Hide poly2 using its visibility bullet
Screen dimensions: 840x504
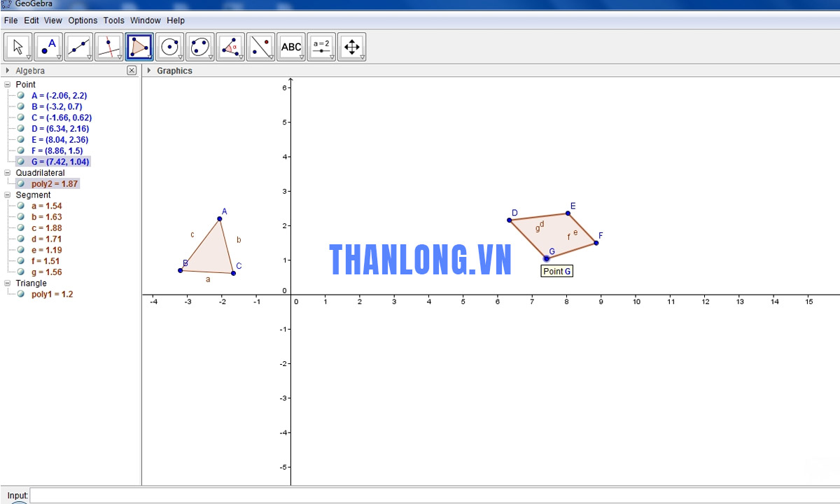pyautogui.click(x=21, y=184)
